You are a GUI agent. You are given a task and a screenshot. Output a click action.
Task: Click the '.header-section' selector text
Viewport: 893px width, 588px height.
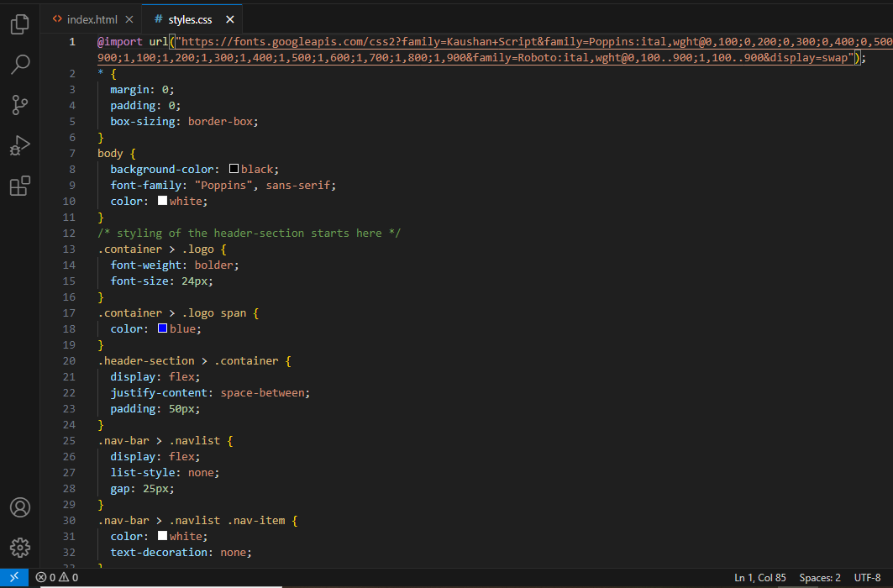146,361
